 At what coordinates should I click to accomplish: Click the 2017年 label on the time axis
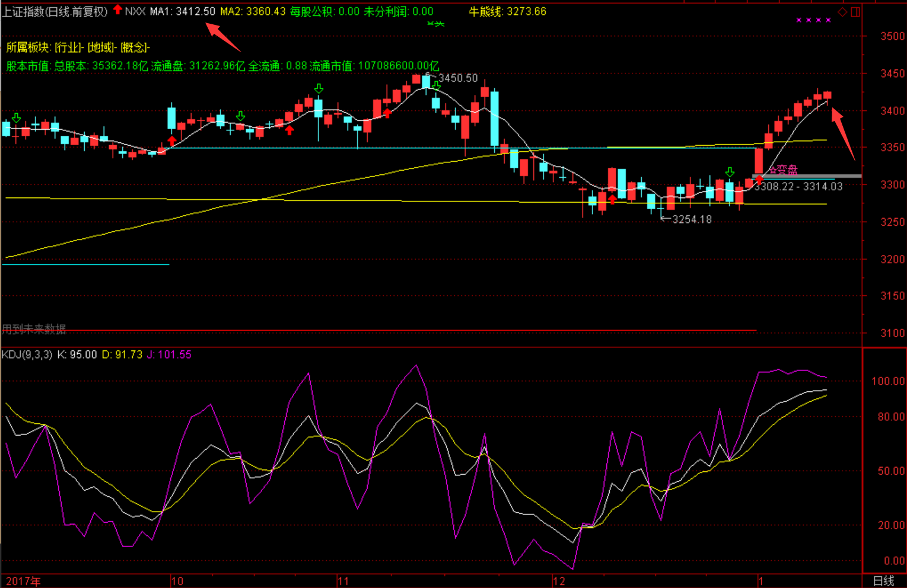tap(24, 581)
